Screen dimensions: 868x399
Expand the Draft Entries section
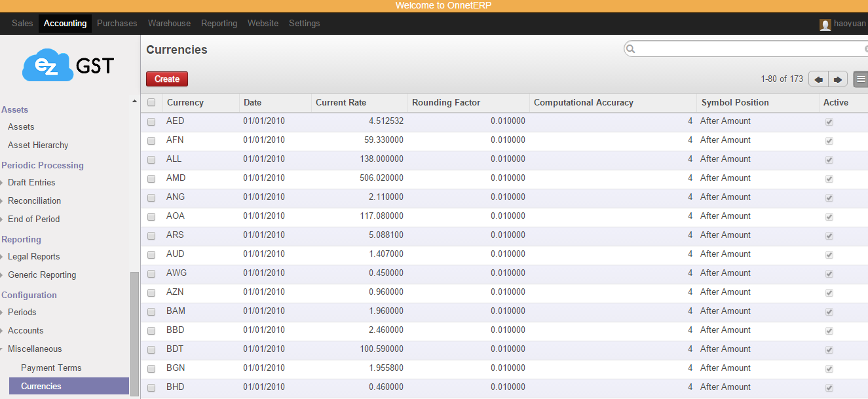(x=30, y=182)
